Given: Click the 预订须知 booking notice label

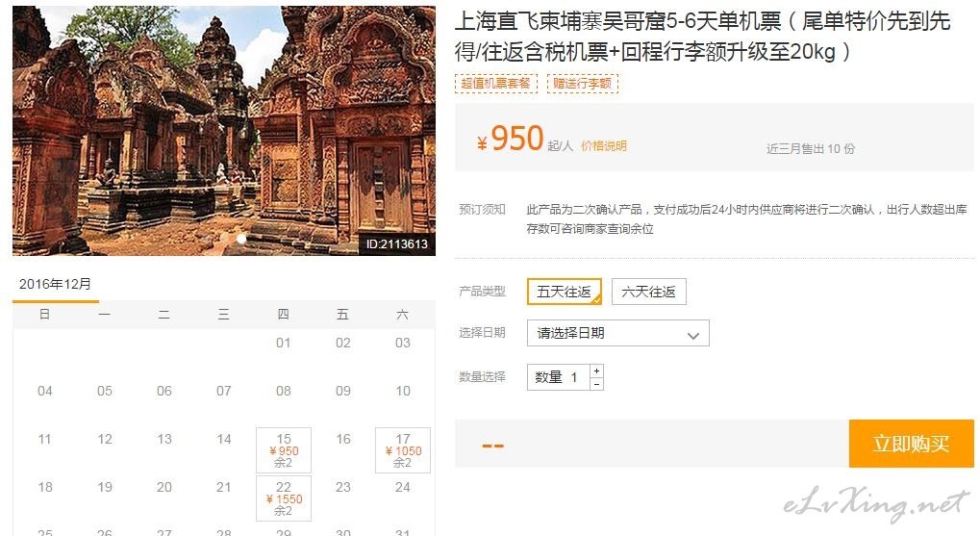Looking at the screenshot, I should click(x=483, y=210).
